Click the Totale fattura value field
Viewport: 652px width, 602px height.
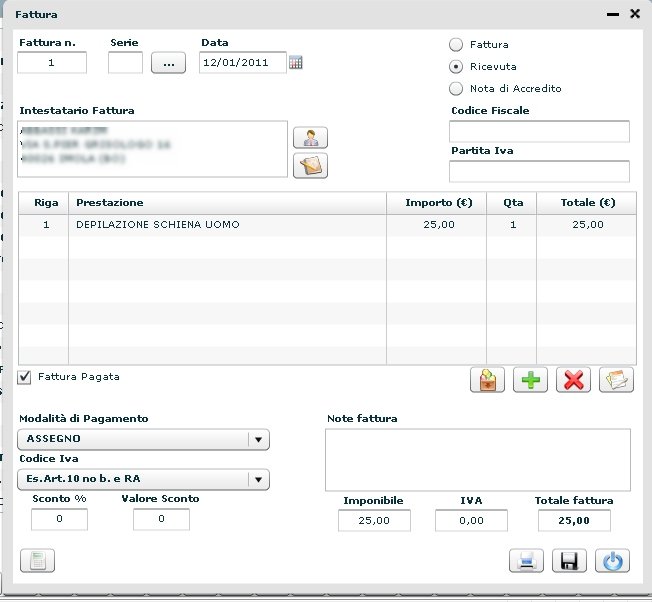coord(574,521)
